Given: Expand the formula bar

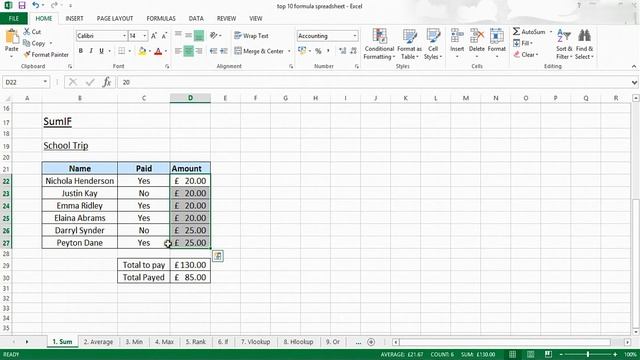Looking at the screenshot, I should (634, 82).
